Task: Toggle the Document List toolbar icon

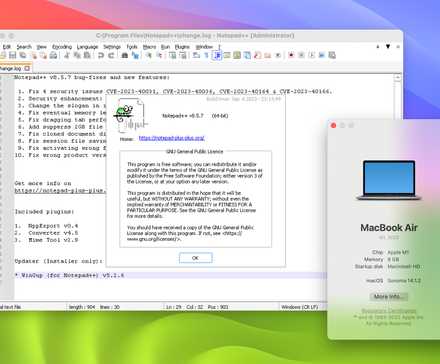Action: [x=247, y=55]
